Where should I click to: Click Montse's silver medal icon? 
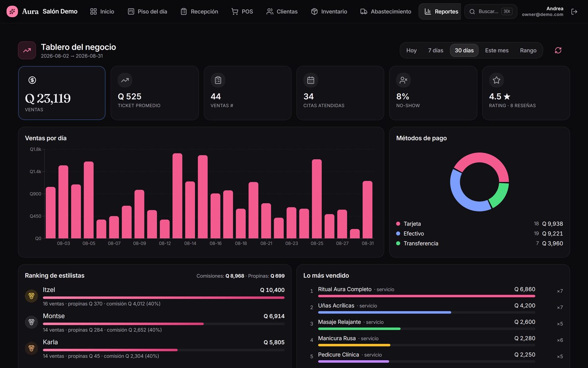tap(31, 322)
